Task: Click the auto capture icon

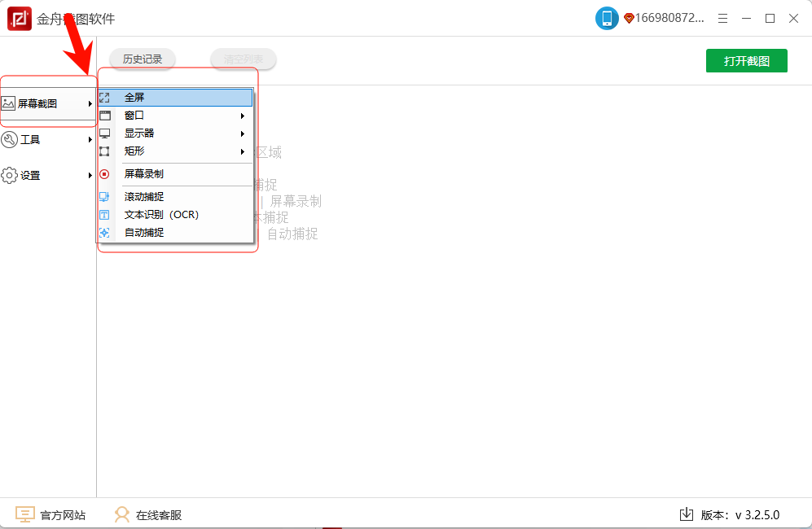Action: click(104, 233)
